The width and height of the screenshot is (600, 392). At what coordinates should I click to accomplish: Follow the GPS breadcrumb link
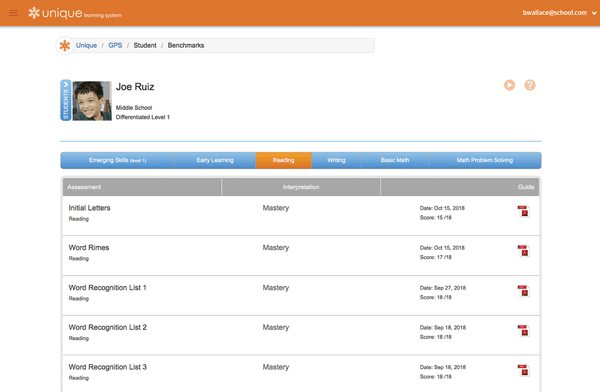[x=115, y=45]
